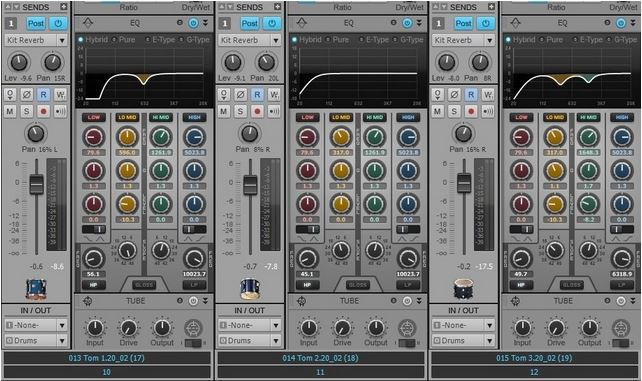Click the TUBE module logo icon on Tom 1
This screenshot has width=642, height=381.
[x=88, y=301]
